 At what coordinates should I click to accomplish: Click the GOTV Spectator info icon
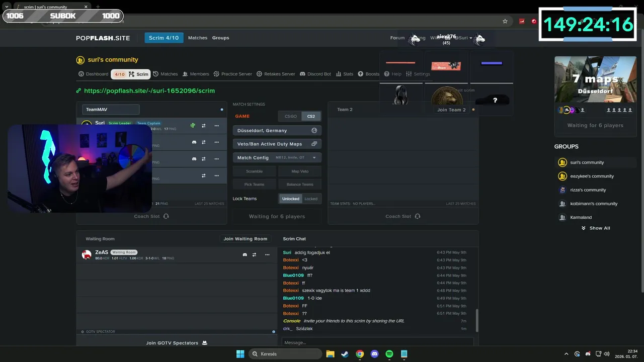point(274,332)
